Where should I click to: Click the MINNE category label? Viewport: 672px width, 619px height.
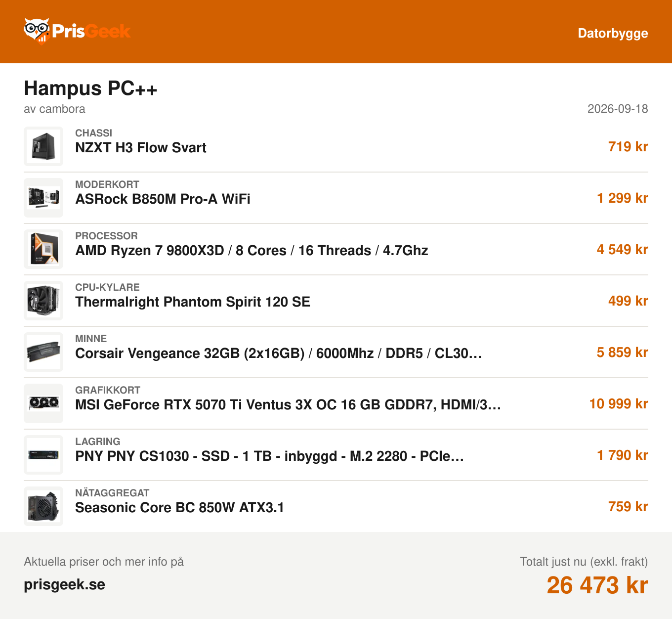click(91, 339)
